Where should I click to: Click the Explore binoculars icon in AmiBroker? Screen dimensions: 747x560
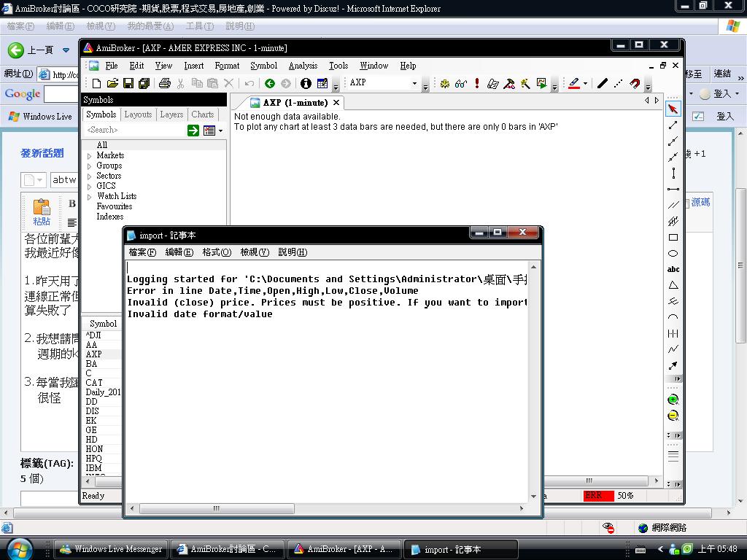click(461, 83)
